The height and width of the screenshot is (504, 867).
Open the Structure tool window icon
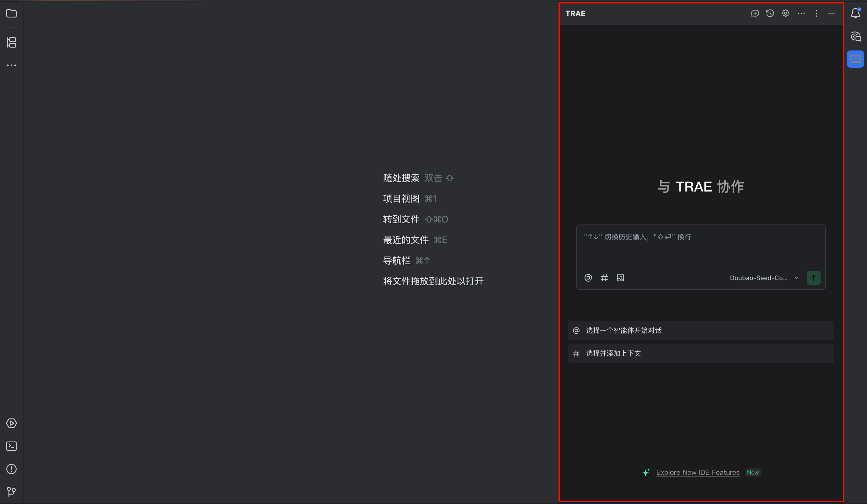coord(11,42)
